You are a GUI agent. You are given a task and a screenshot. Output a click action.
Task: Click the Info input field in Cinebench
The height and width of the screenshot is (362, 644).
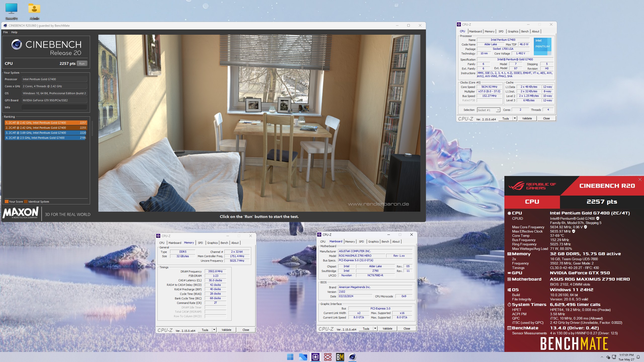click(x=54, y=107)
